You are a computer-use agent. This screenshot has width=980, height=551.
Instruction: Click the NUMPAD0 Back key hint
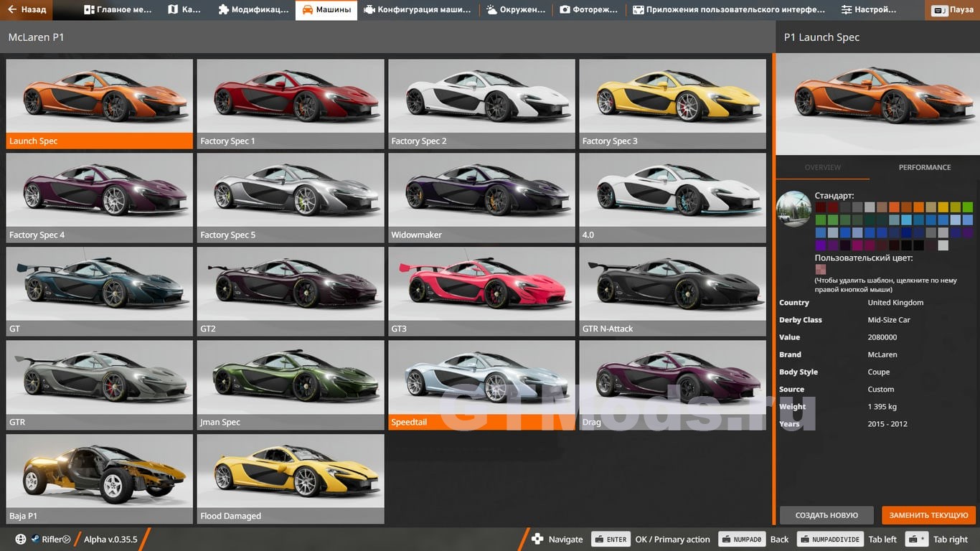pos(743,540)
